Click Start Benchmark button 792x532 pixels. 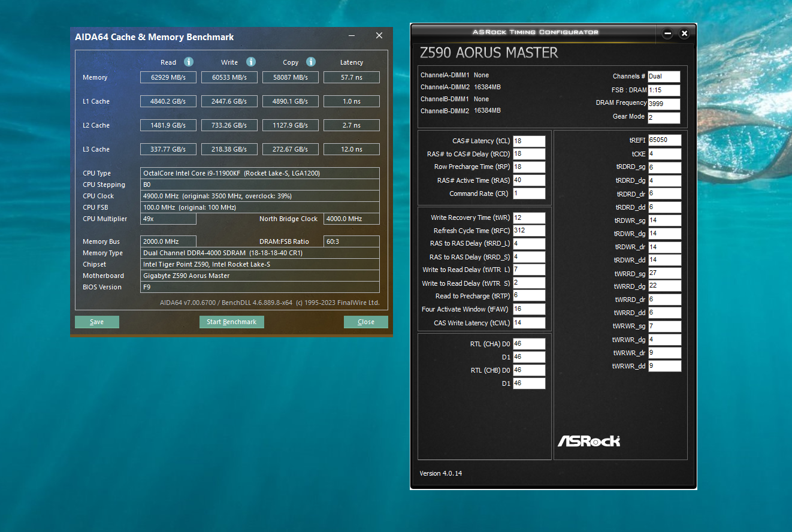tap(232, 322)
